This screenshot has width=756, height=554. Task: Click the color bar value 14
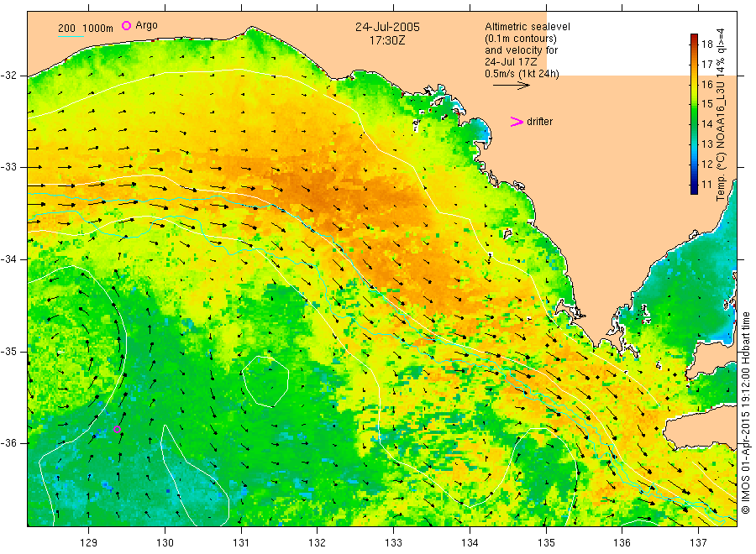pos(706,123)
